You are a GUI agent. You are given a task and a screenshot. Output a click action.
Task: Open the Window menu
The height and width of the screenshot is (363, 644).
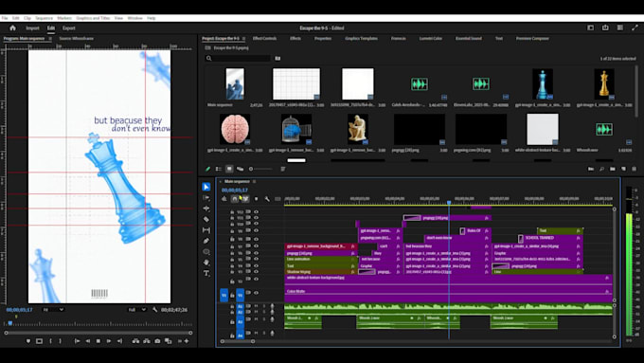coord(134,18)
